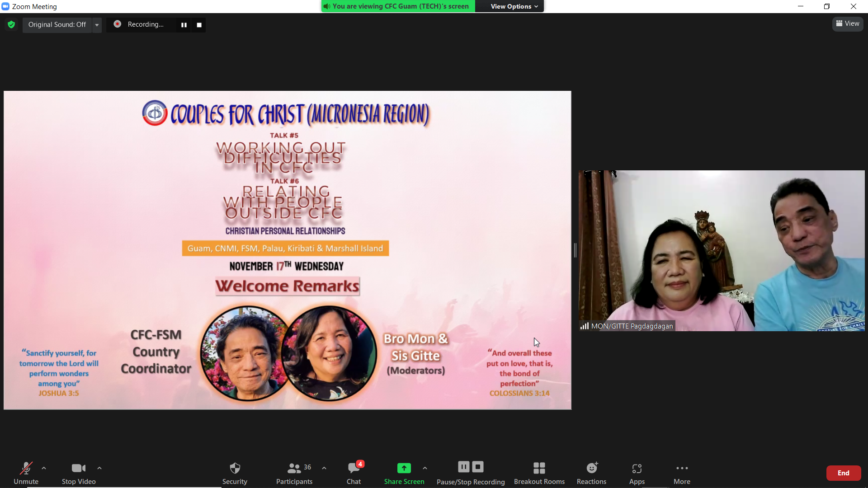Click the CFC logo on the slide
Screen dimensions: 868x488
pos(155,113)
